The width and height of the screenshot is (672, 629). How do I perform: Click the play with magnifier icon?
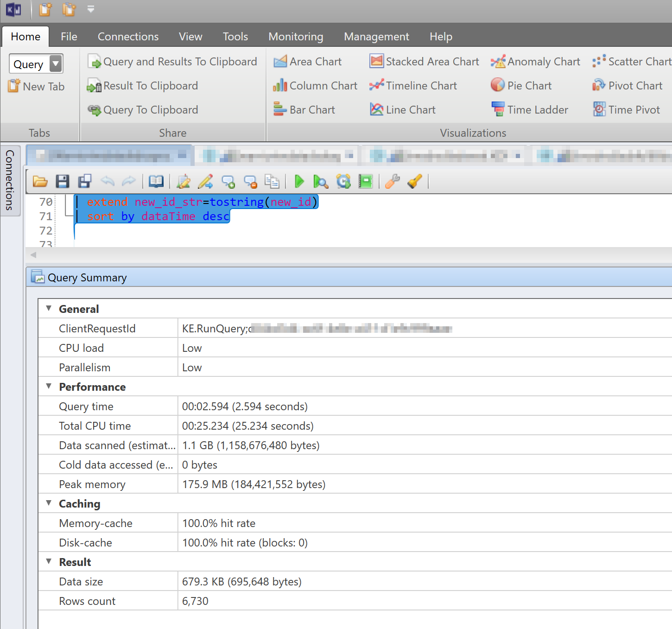point(321,181)
